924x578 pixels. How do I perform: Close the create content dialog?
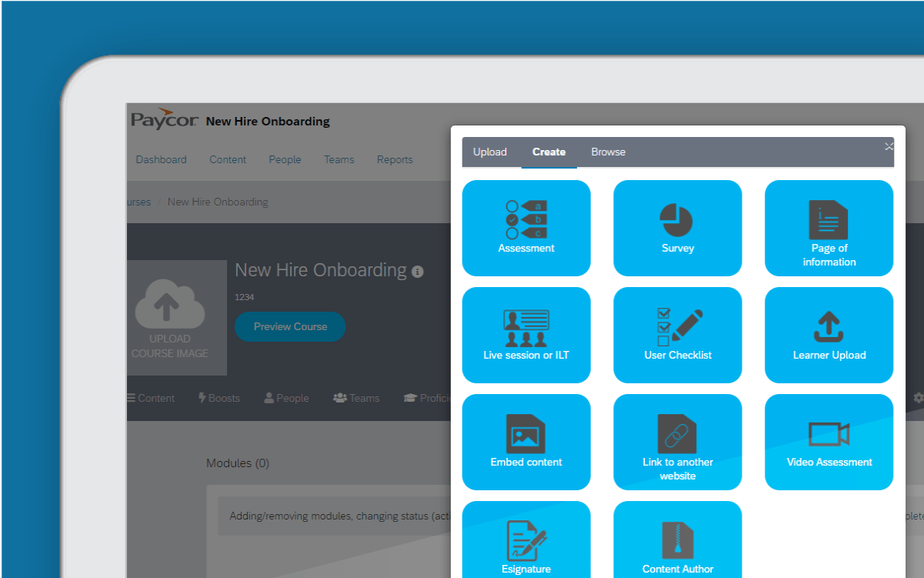coord(889,146)
